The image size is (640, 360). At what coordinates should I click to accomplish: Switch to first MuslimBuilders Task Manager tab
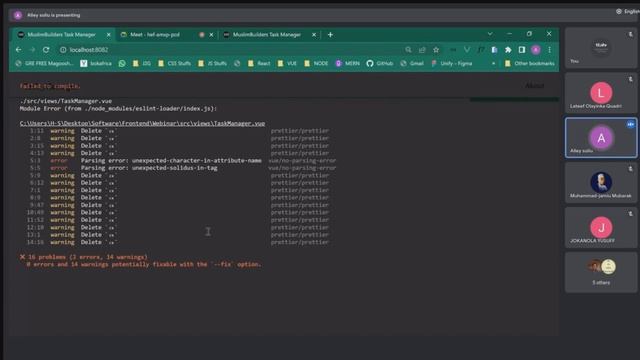[61, 35]
